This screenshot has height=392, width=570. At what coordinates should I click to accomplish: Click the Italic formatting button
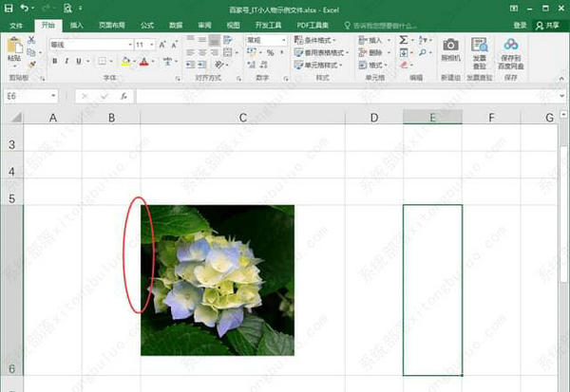pyautogui.click(x=67, y=61)
